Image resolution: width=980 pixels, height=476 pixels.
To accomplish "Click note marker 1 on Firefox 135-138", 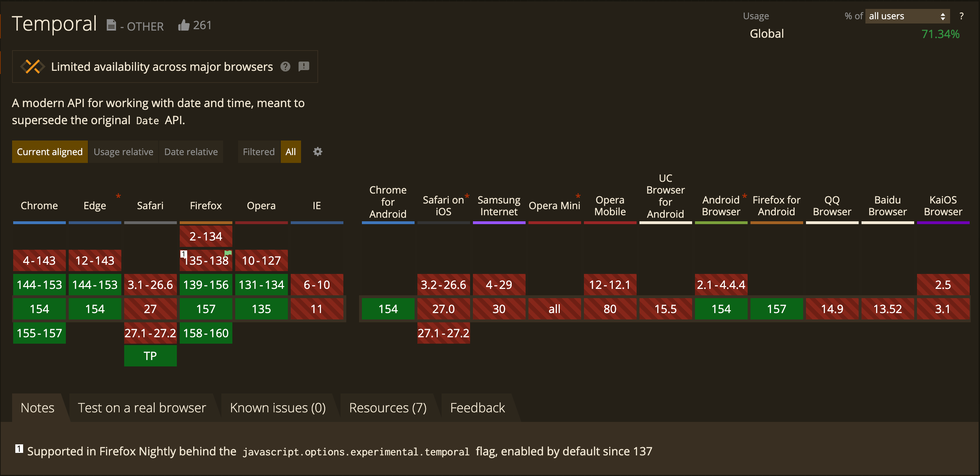I will 183,254.
